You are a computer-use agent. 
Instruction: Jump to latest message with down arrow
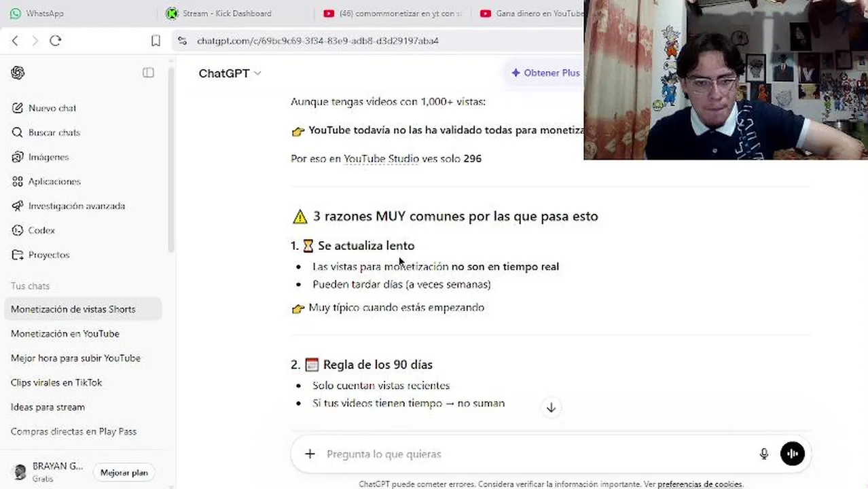[551, 407]
